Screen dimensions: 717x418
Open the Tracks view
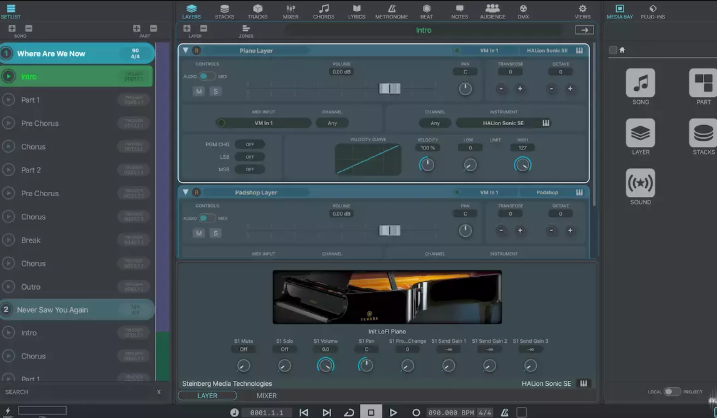click(x=257, y=11)
